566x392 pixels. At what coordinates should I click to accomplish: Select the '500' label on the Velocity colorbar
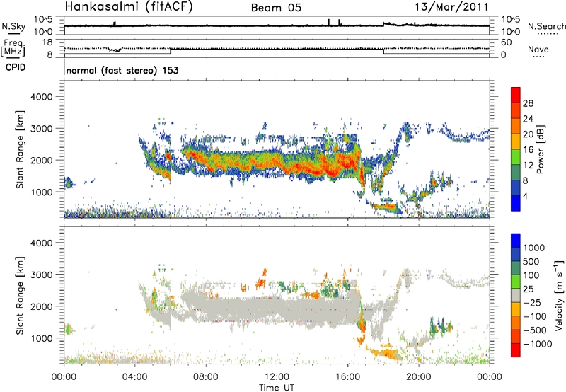(x=531, y=261)
